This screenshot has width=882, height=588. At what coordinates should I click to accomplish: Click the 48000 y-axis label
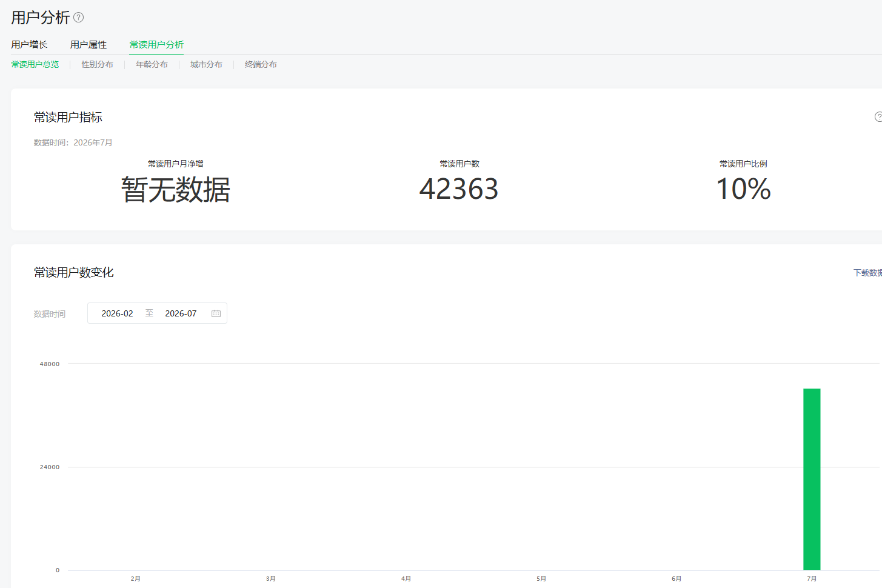(x=50, y=364)
